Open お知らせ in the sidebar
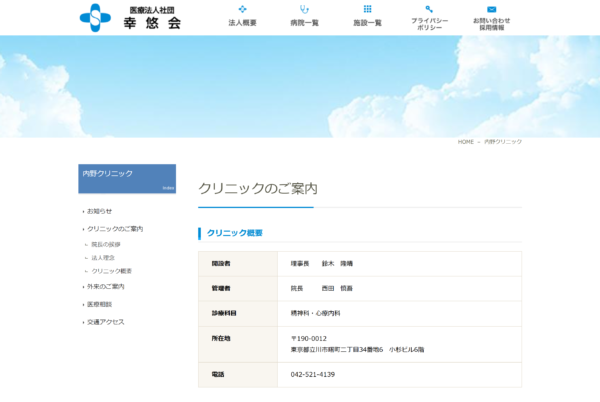Image resolution: width=600 pixels, height=402 pixels. [x=99, y=211]
